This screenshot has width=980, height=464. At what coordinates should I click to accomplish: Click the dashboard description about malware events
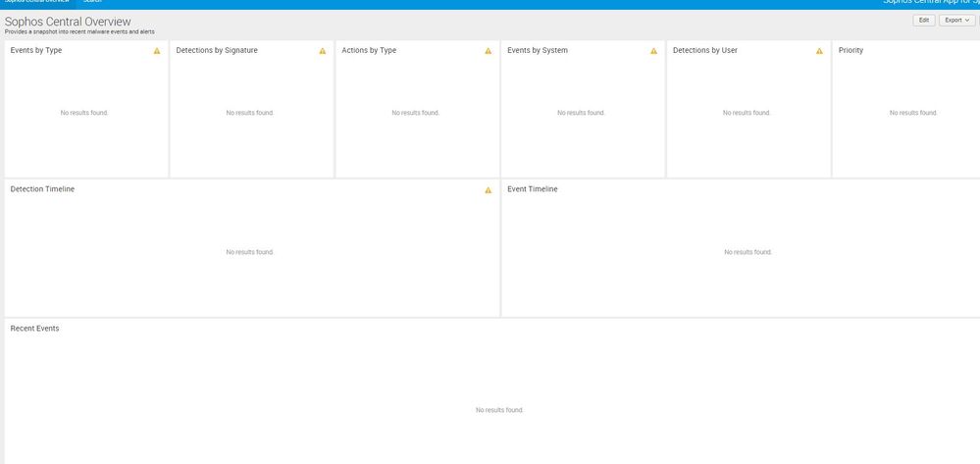(x=79, y=32)
